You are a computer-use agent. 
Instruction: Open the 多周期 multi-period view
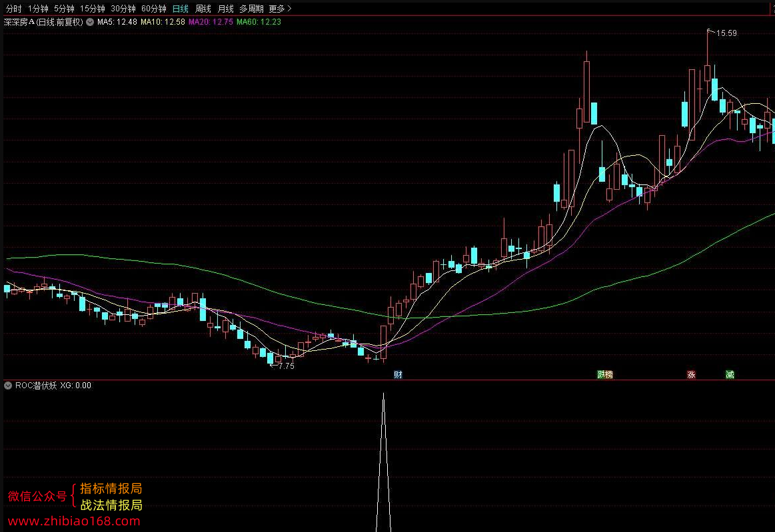(251, 9)
